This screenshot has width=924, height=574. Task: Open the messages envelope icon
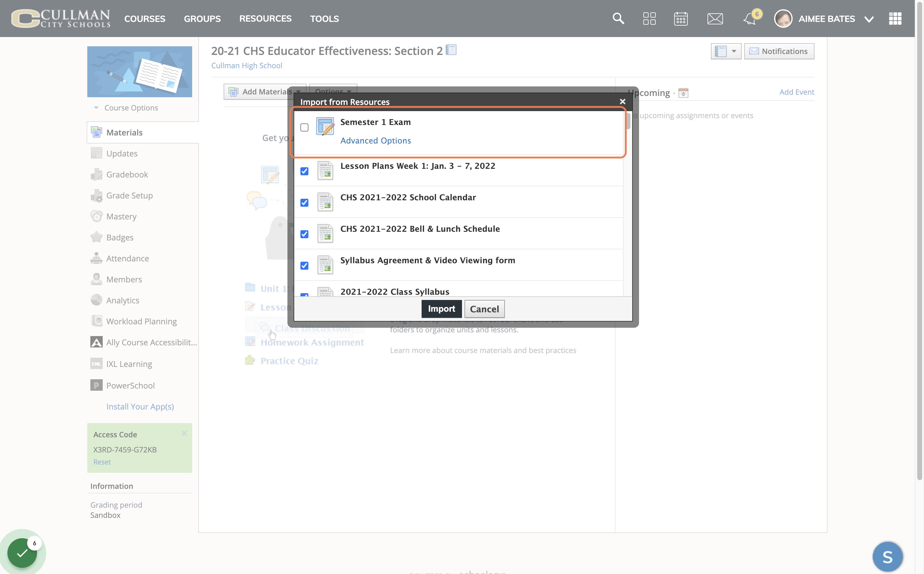715,19
